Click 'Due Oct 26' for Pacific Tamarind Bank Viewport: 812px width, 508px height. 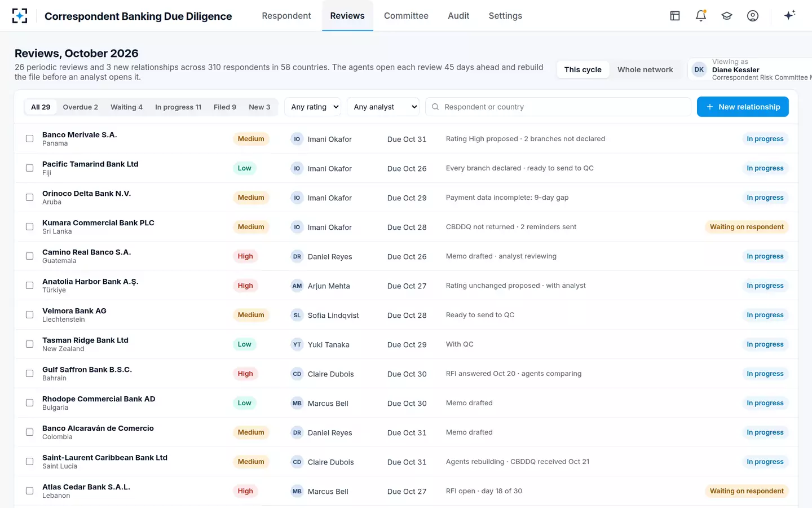(x=407, y=168)
